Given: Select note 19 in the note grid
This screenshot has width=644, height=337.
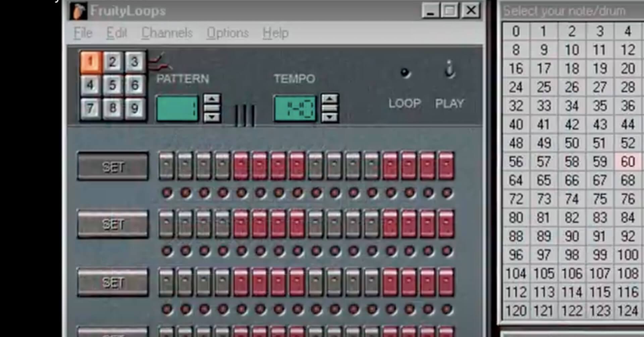Looking at the screenshot, I should point(600,68).
